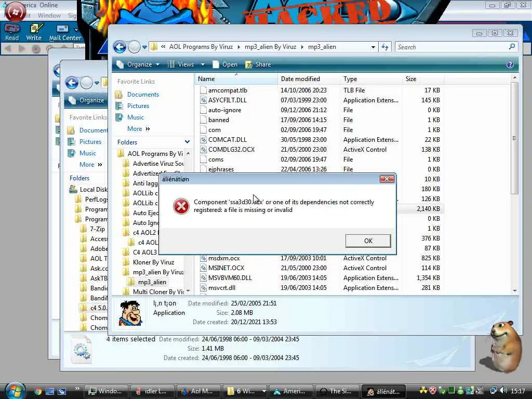
Task: Open the Window menu in AOL
Action: (x=49, y=16)
